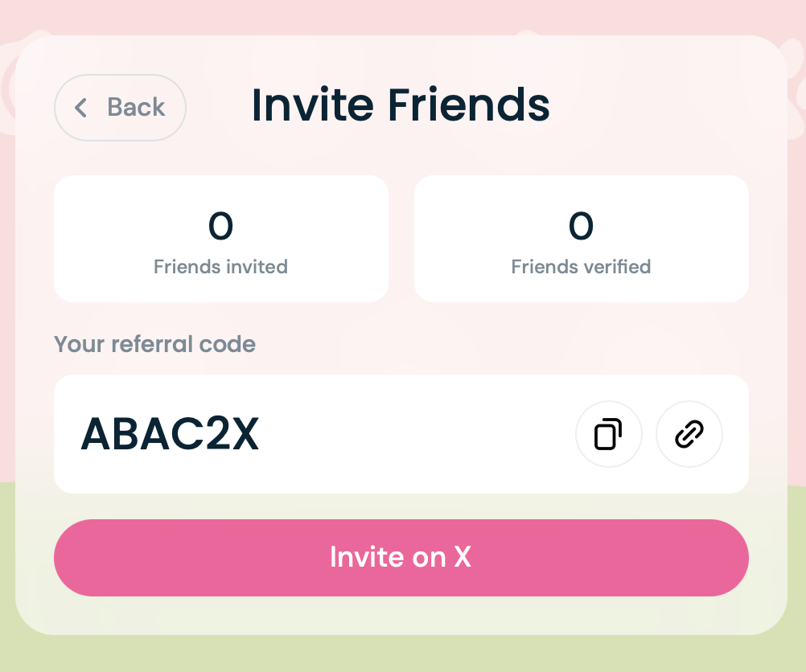Click the letter X on the invite button
The width and height of the screenshot is (806, 672).
(462, 558)
